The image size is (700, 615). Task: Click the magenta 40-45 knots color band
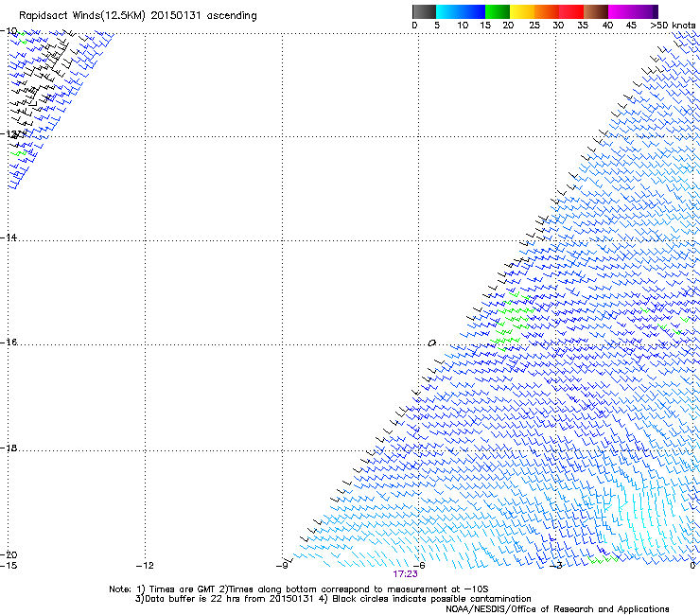pyautogui.click(x=621, y=11)
